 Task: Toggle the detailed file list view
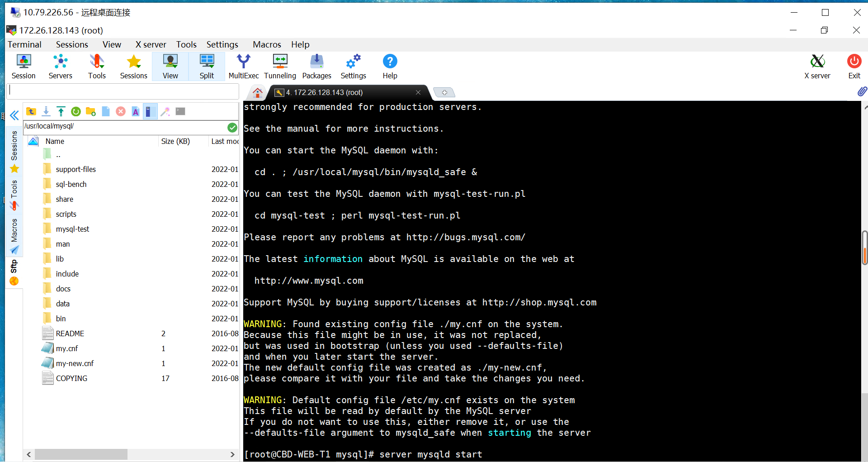[x=150, y=111]
